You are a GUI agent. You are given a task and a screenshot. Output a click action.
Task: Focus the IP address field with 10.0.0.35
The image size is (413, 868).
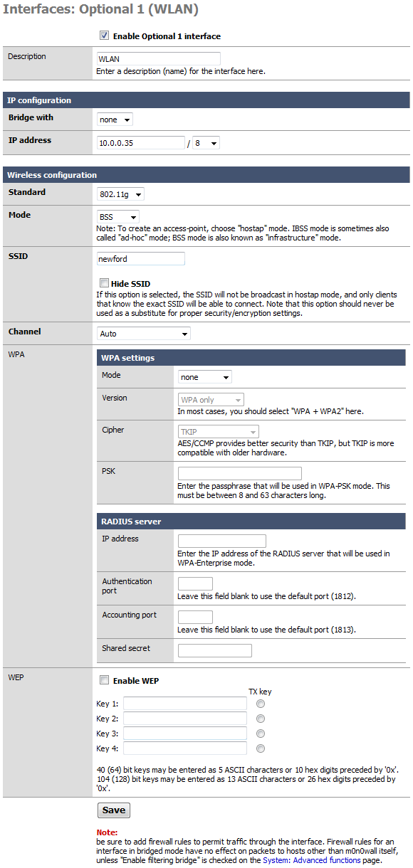(x=141, y=143)
